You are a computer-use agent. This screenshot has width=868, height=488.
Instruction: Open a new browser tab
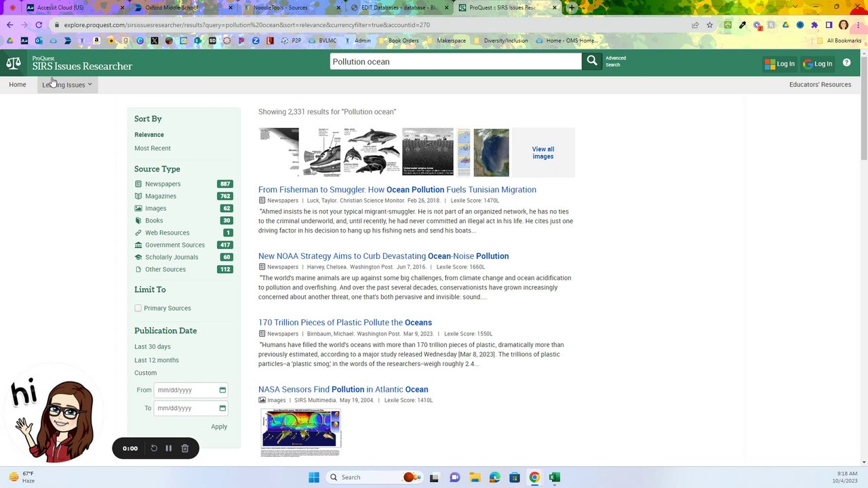tap(572, 7)
